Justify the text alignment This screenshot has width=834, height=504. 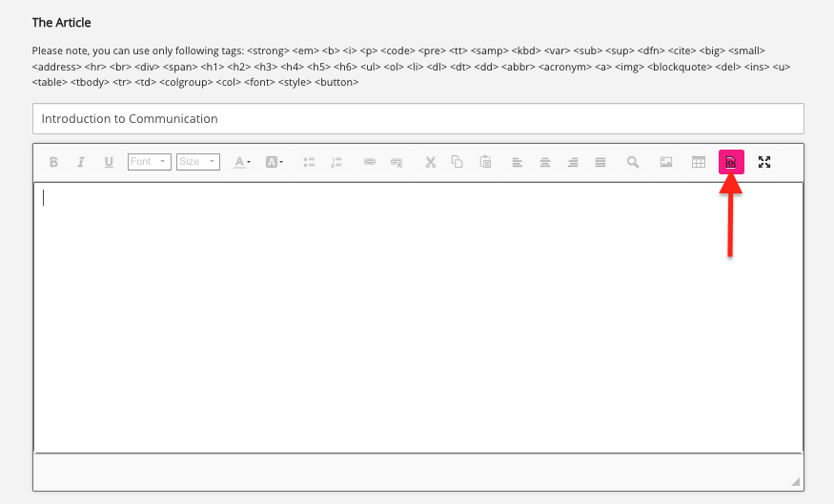[600, 162]
